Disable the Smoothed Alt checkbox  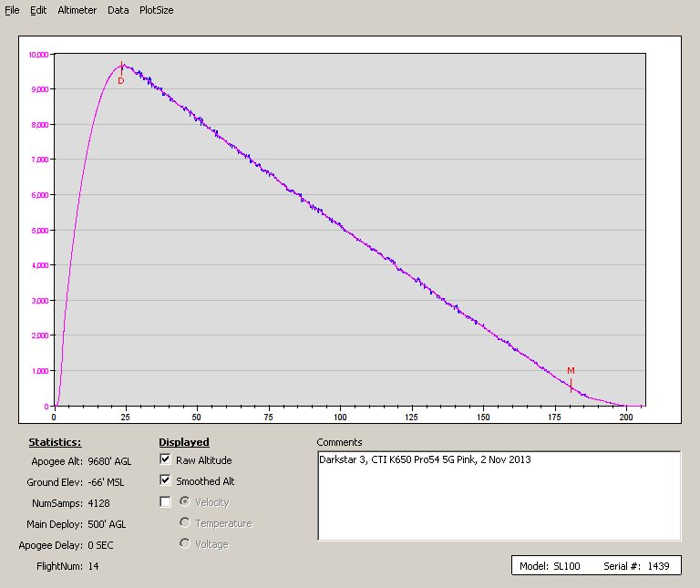[165, 480]
